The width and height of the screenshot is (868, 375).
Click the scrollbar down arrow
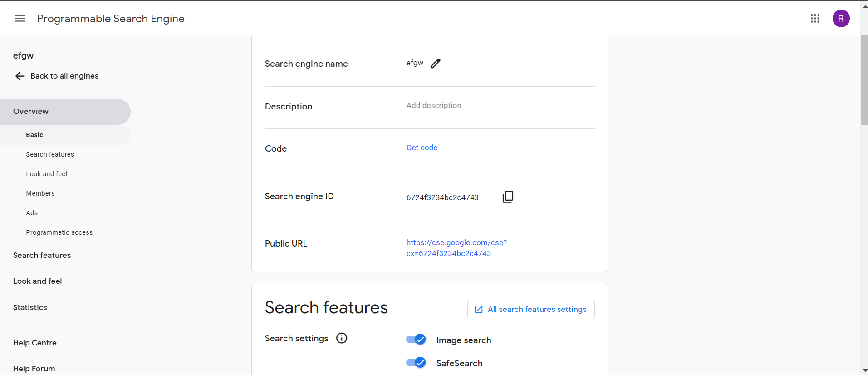pos(864,370)
